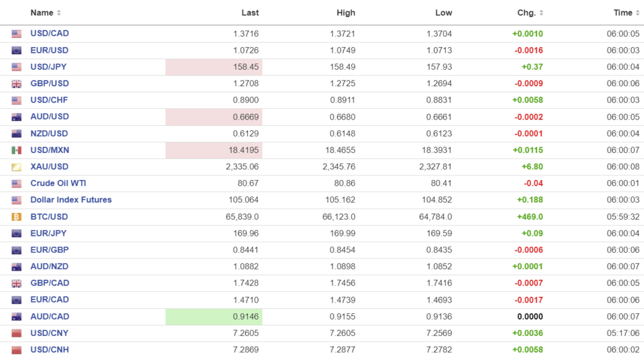Click the EU flag icon beside EUR/JPY

click(x=16, y=233)
